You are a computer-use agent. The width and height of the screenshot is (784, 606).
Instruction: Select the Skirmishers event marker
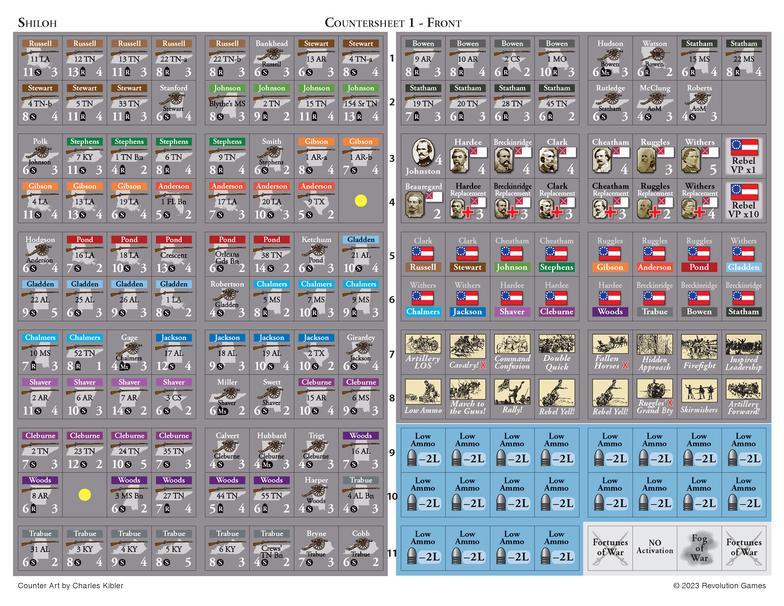tap(699, 397)
